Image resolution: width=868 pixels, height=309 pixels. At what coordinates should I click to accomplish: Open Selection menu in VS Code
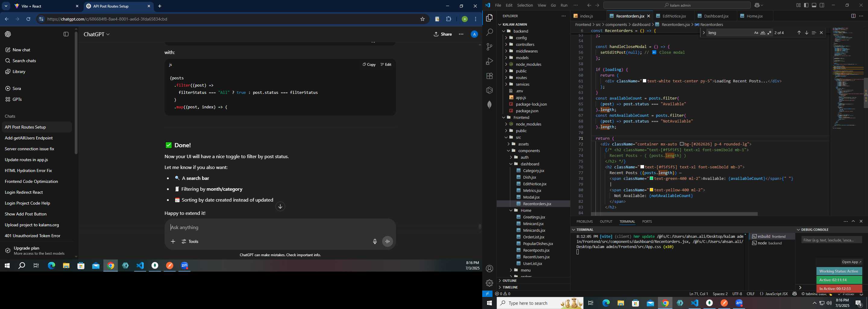click(525, 5)
